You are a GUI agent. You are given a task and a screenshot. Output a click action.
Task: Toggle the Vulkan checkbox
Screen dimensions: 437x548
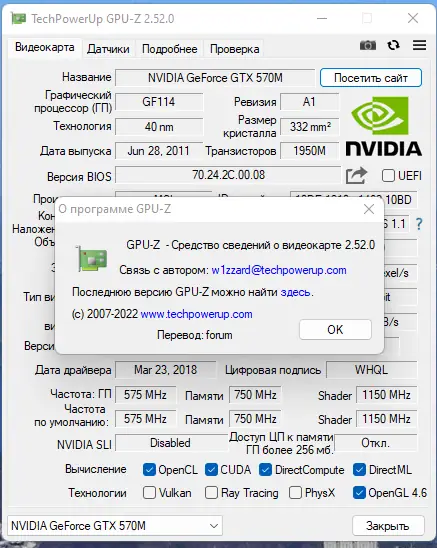tap(149, 493)
